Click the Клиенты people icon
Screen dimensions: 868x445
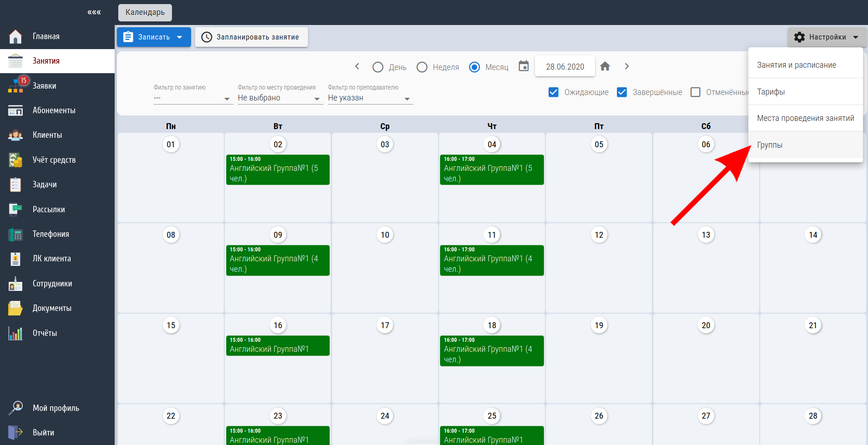pos(15,135)
